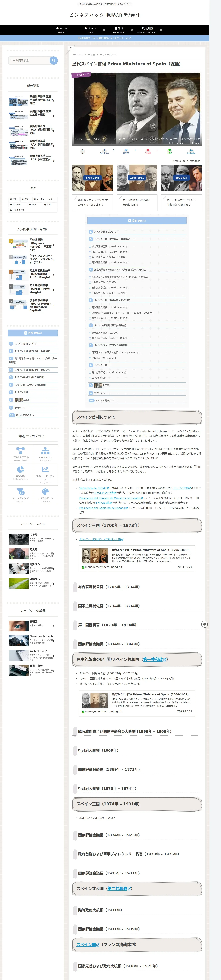This screenshot has width=221, height=980.
Task: Collapse the main 目次 table of contents
Action: click(x=137, y=221)
